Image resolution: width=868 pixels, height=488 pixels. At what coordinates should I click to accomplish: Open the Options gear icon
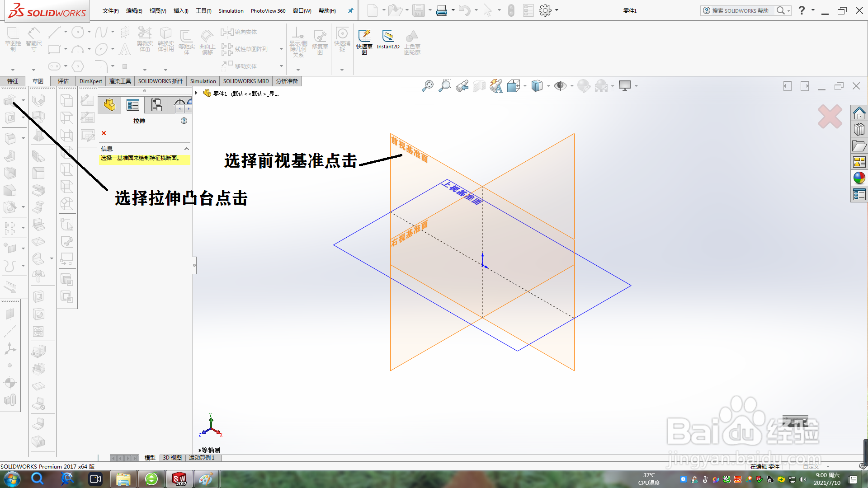[x=545, y=10]
